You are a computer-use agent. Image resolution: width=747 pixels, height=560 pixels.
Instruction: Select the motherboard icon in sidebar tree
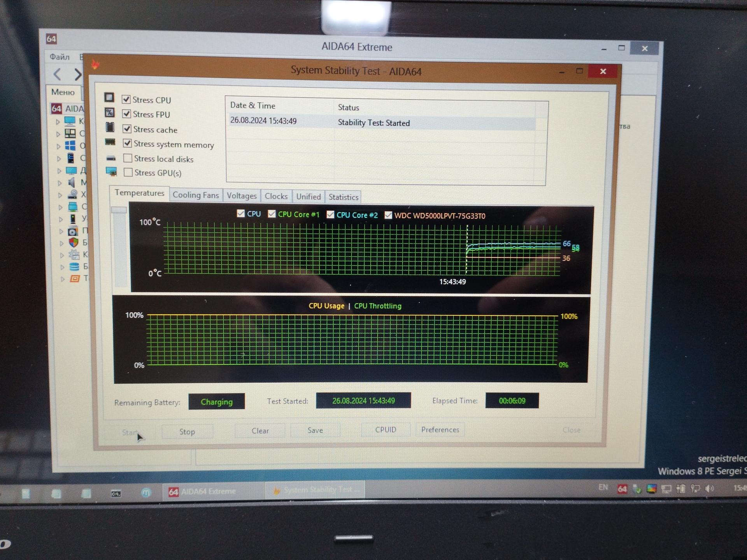(70, 133)
